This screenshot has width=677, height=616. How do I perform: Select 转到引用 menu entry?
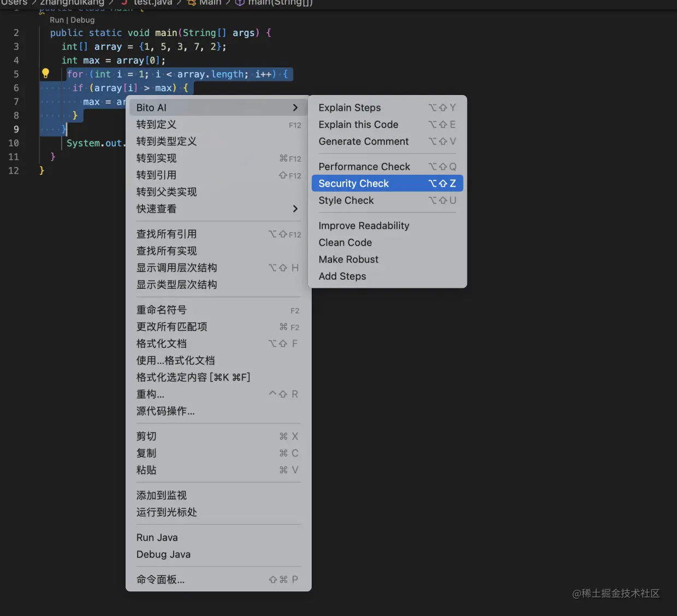coord(218,175)
